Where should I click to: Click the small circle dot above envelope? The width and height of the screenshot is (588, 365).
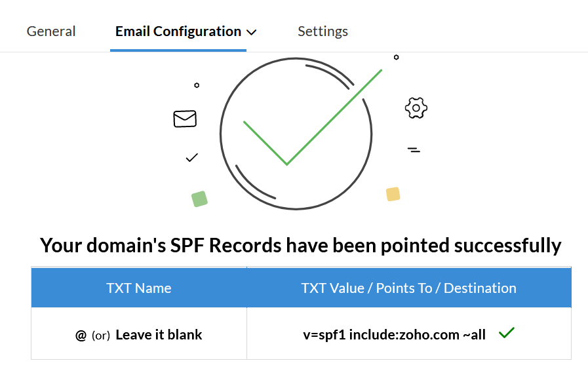coord(197,85)
